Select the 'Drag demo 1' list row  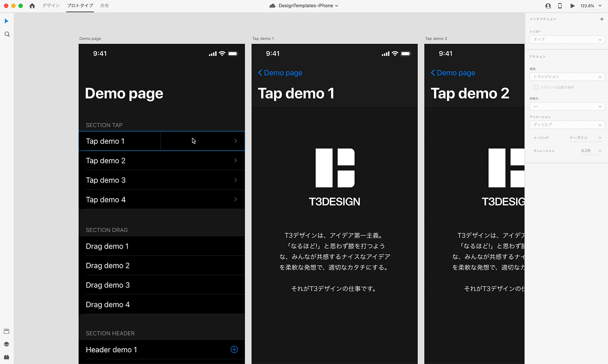pyautogui.click(x=162, y=246)
